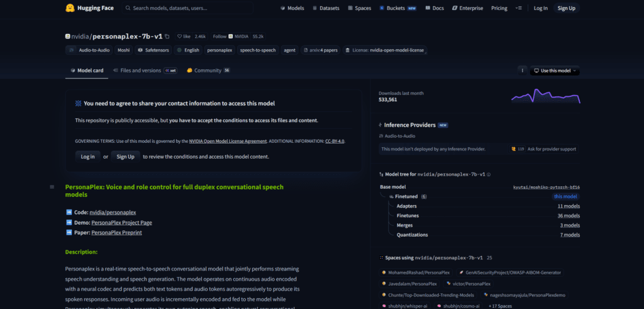The width and height of the screenshot is (644, 309).
Task: Open the shubhjn/cosmo-ai space
Action: click(458, 306)
